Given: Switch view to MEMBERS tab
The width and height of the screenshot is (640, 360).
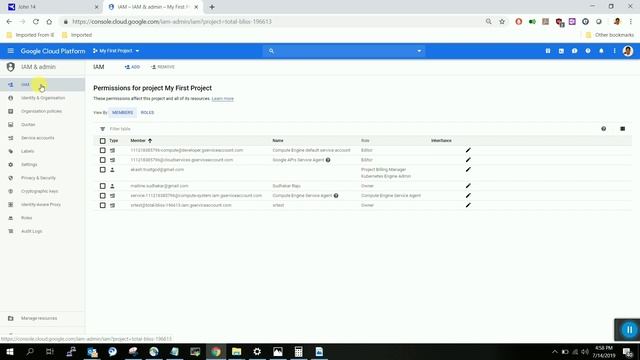Looking at the screenshot, I should click(122, 113).
